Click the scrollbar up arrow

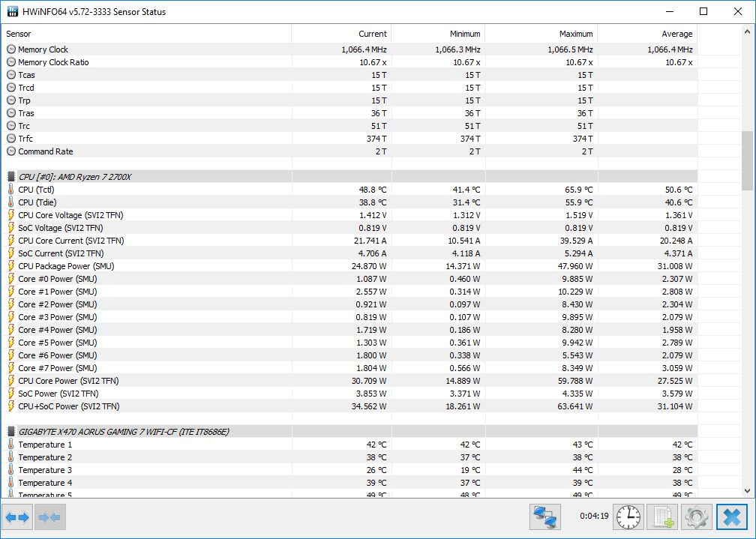747,31
